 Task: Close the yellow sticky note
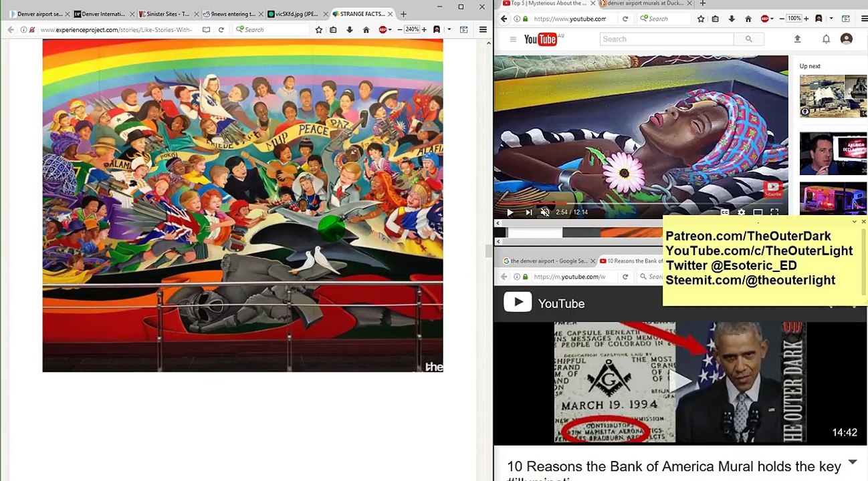click(x=863, y=221)
